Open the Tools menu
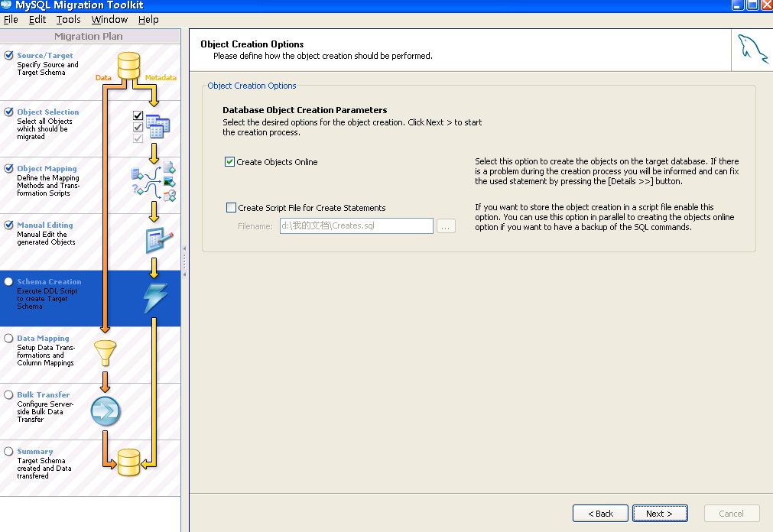This screenshot has height=532, width=773. click(x=69, y=20)
